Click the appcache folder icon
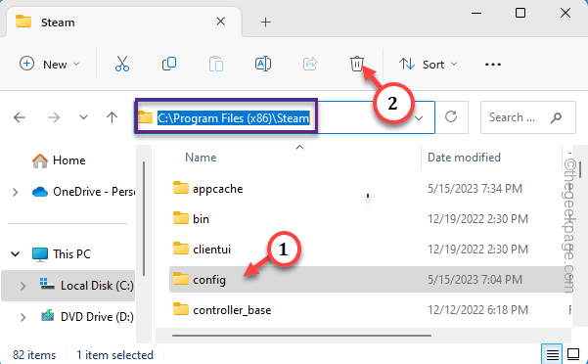588x364 pixels. tap(181, 188)
